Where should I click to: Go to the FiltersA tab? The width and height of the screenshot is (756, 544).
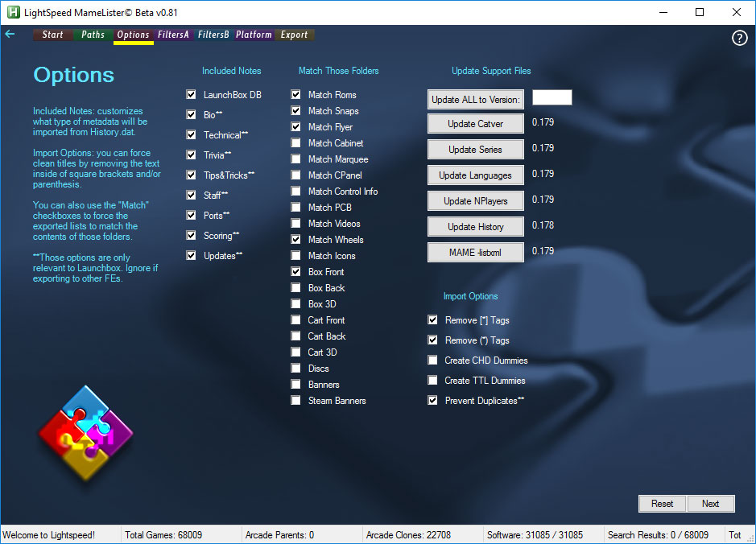pyautogui.click(x=173, y=35)
